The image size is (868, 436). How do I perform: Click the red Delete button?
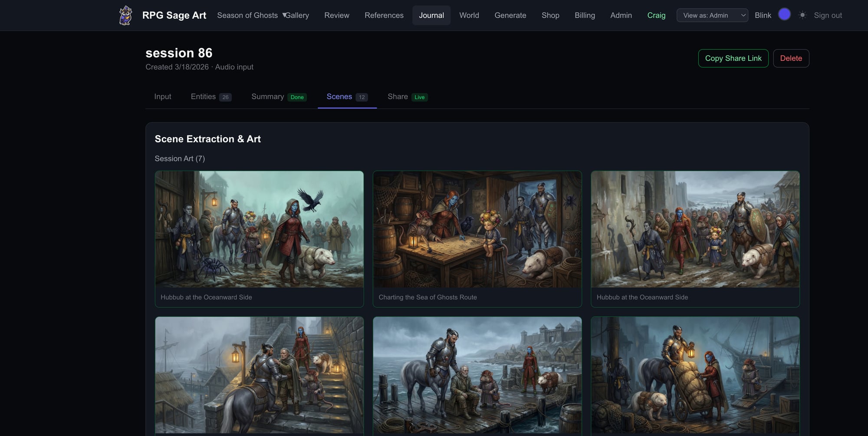pyautogui.click(x=791, y=58)
